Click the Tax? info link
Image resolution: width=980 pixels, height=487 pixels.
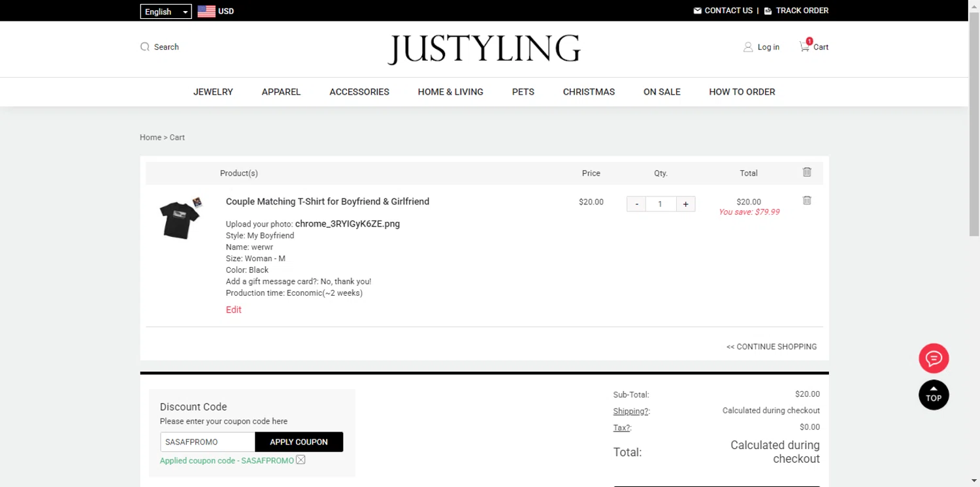coord(622,428)
